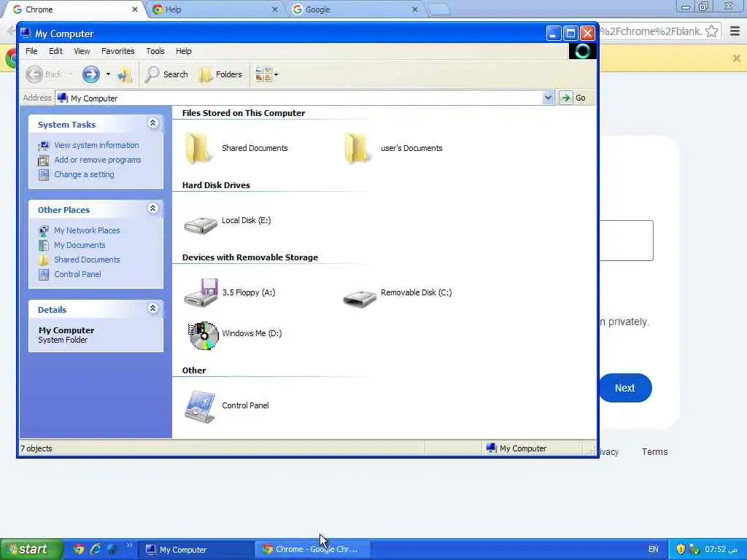Dismiss the Chrome yellow infobar

tap(737, 58)
